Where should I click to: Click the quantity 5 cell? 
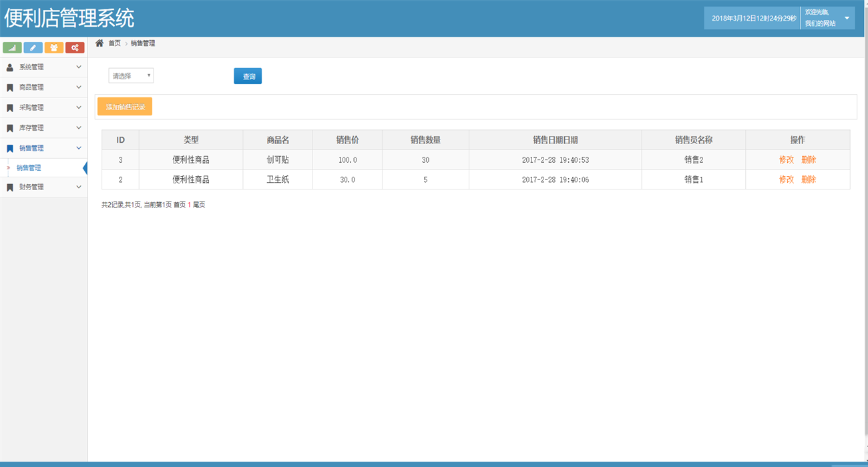tap(425, 179)
